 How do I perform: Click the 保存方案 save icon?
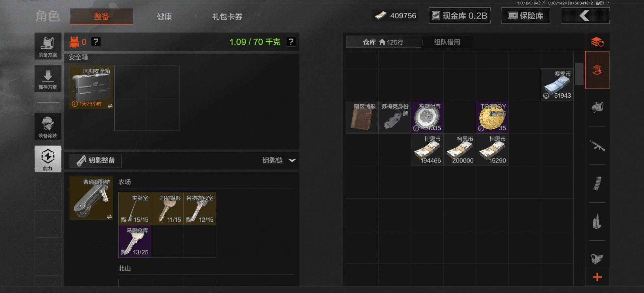coord(48,79)
